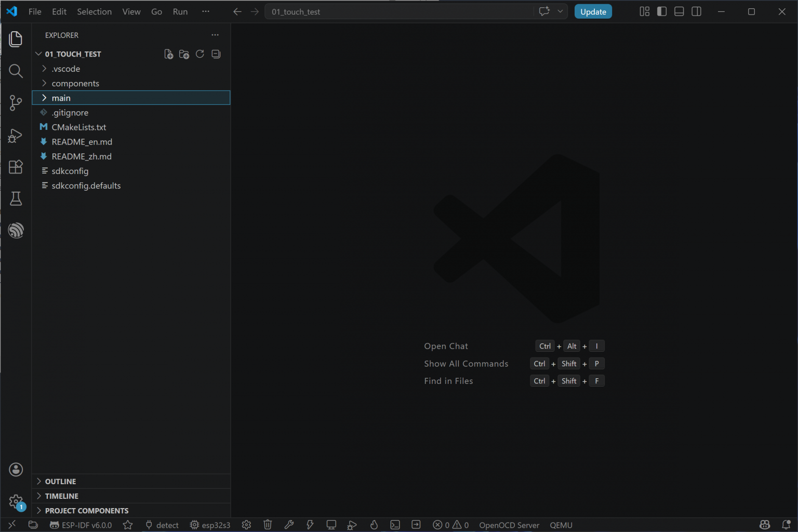The height and width of the screenshot is (532, 798).
Task: Click the build wrench icon in status bar
Action: [x=289, y=525]
